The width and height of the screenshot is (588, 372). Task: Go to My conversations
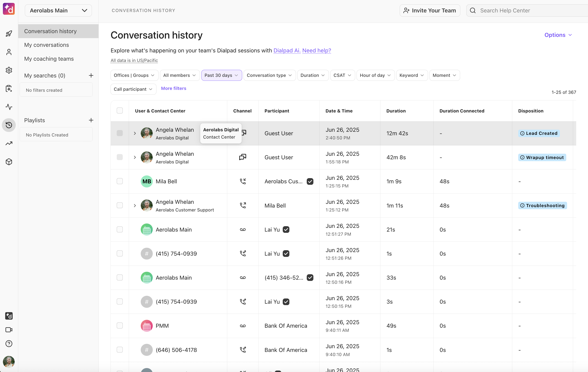click(x=46, y=45)
